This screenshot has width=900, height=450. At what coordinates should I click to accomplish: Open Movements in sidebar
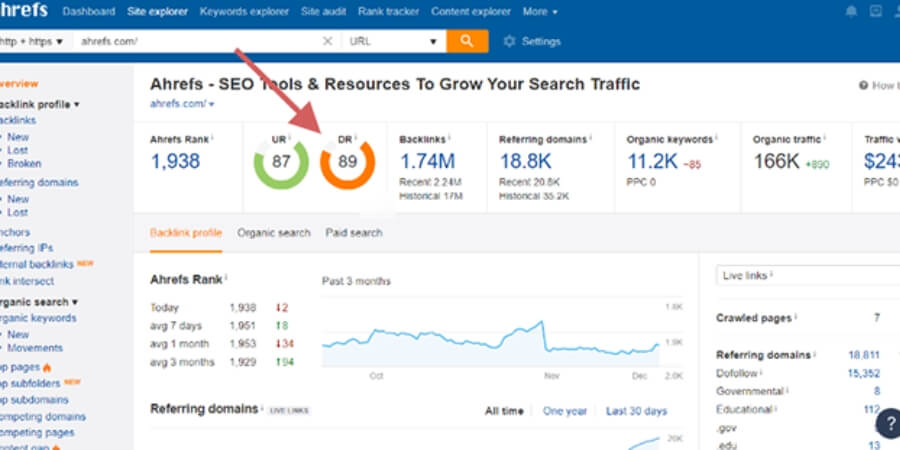(35, 348)
